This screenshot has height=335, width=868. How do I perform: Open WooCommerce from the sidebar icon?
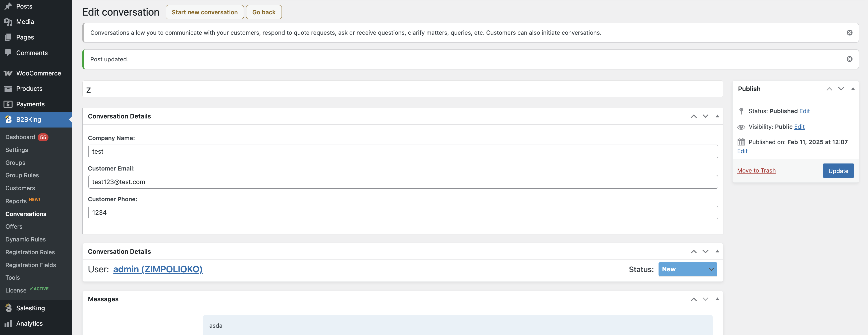(8, 73)
